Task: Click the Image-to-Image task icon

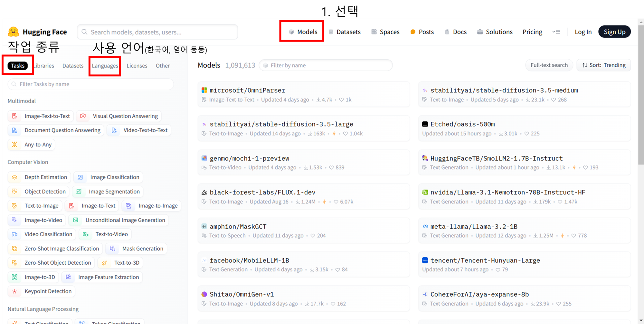Action: [x=129, y=206]
